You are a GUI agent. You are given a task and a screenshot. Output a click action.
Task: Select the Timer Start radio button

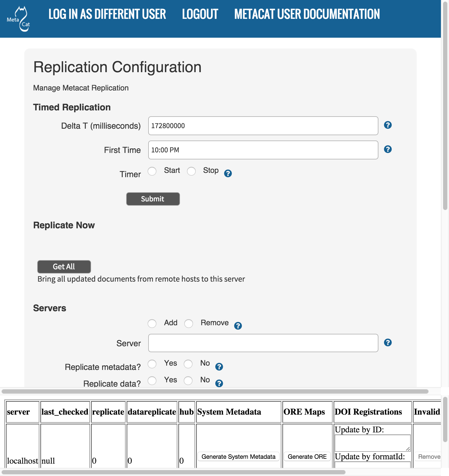tap(152, 171)
